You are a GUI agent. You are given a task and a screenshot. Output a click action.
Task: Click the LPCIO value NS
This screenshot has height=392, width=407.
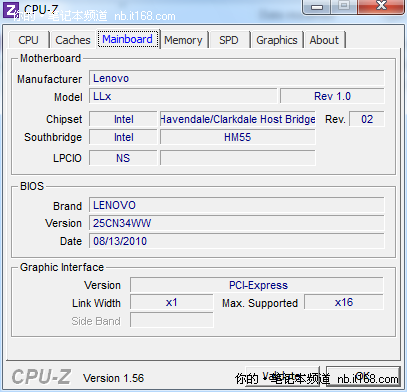(x=123, y=158)
